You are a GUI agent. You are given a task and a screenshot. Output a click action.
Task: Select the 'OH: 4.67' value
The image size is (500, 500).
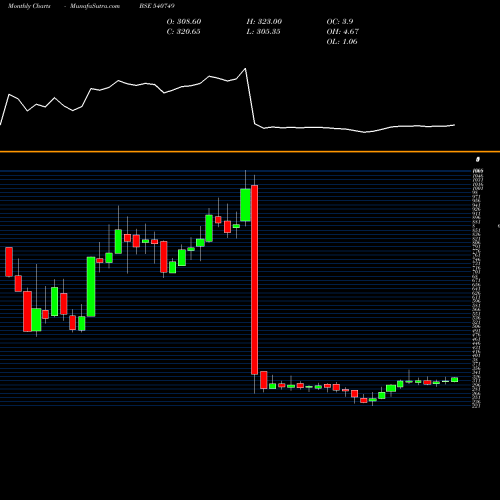[x=343, y=32]
